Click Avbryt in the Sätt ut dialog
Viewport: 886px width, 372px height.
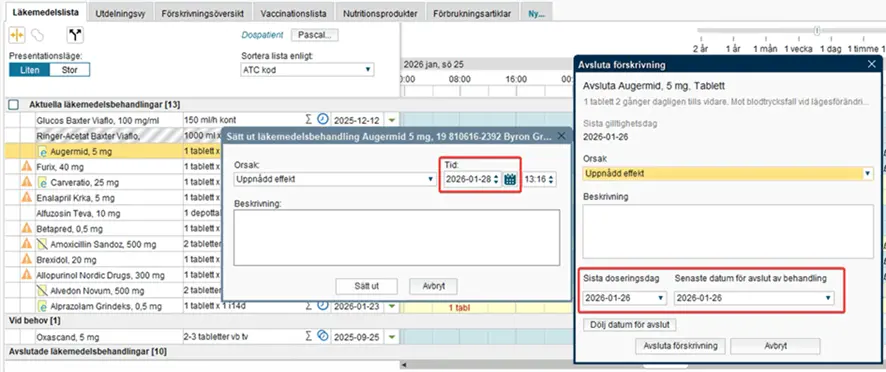tap(433, 286)
